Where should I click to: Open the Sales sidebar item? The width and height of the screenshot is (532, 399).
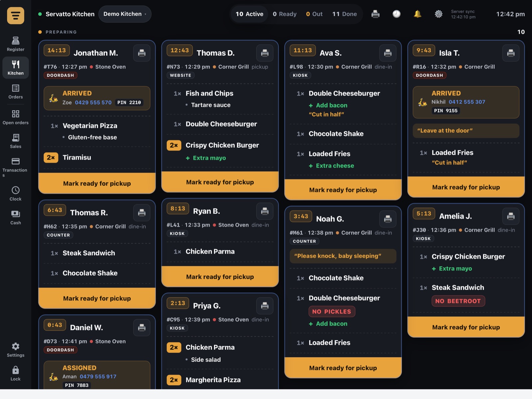coord(16,141)
